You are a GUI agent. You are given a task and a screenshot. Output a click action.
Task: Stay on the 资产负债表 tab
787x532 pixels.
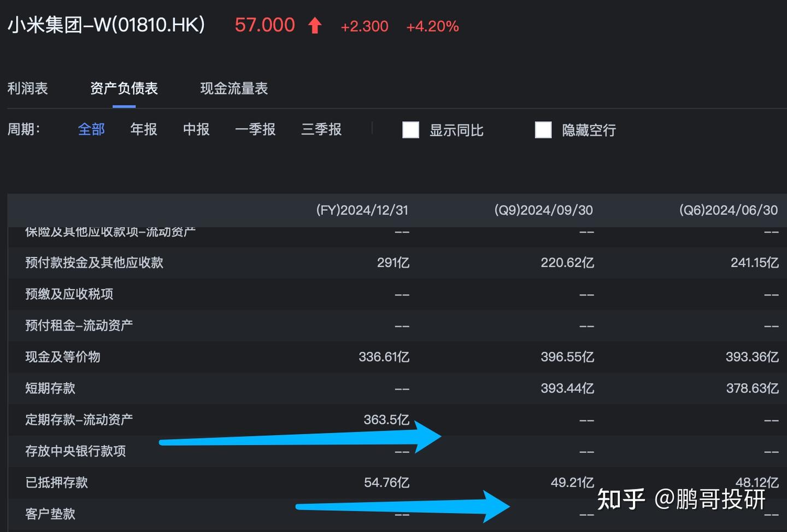pos(124,88)
